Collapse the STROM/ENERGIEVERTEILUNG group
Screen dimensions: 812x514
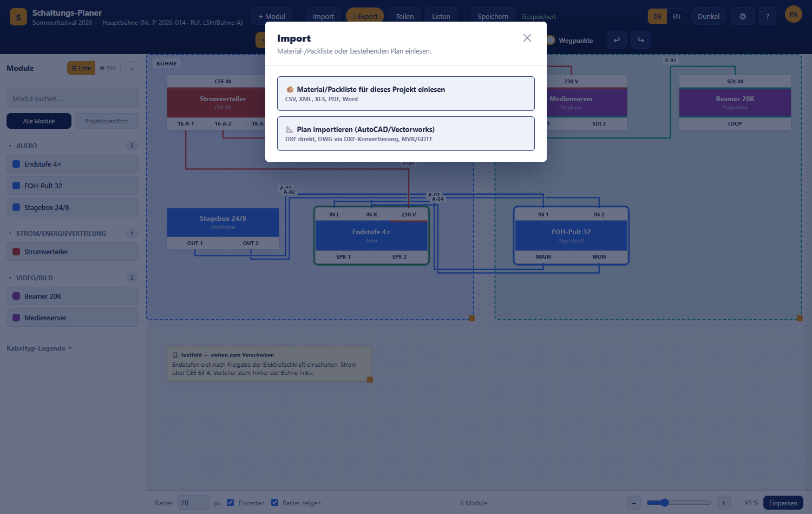point(10,234)
